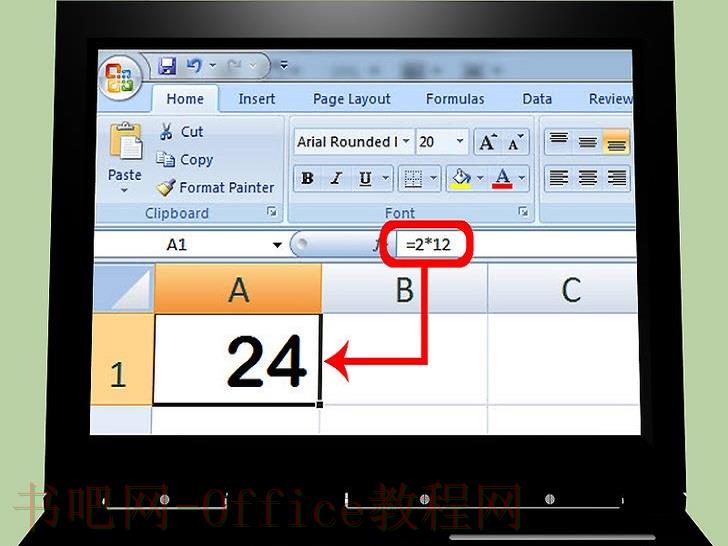This screenshot has height=546, width=728.
Task: Open the Data tab
Action: pos(537,98)
